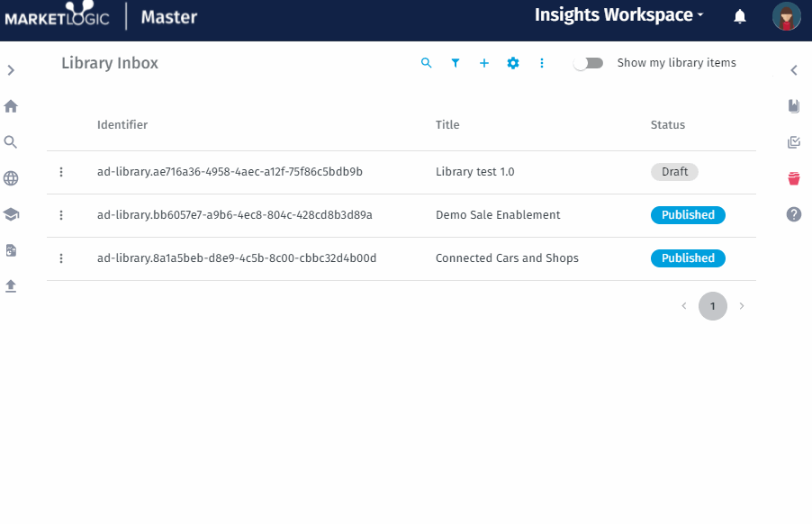Click the report document icon in left sidebar
This screenshot has width=812, height=524.
click(11, 250)
